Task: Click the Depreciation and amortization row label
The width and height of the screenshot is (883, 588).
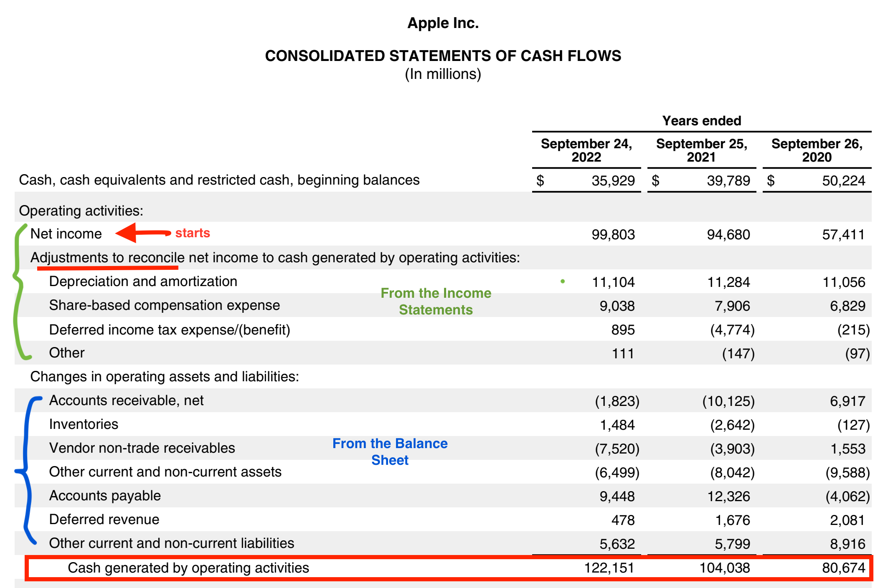Action: (x=143, y=281)
